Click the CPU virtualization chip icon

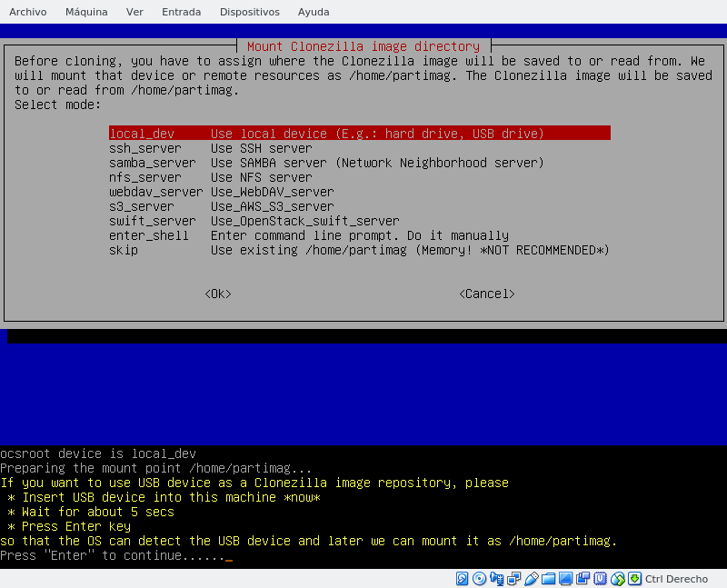click(x=600, y=579)
